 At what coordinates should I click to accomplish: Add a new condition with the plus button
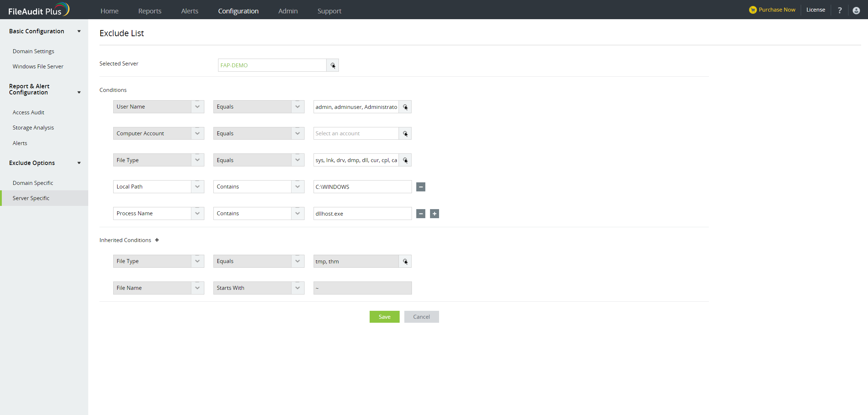point(434,214)
